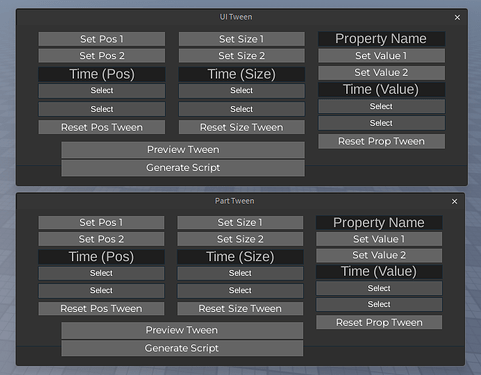Open upper Select under Time (Pos) in UI Tween
Screen dimensions: 481x375
point(102,91)
